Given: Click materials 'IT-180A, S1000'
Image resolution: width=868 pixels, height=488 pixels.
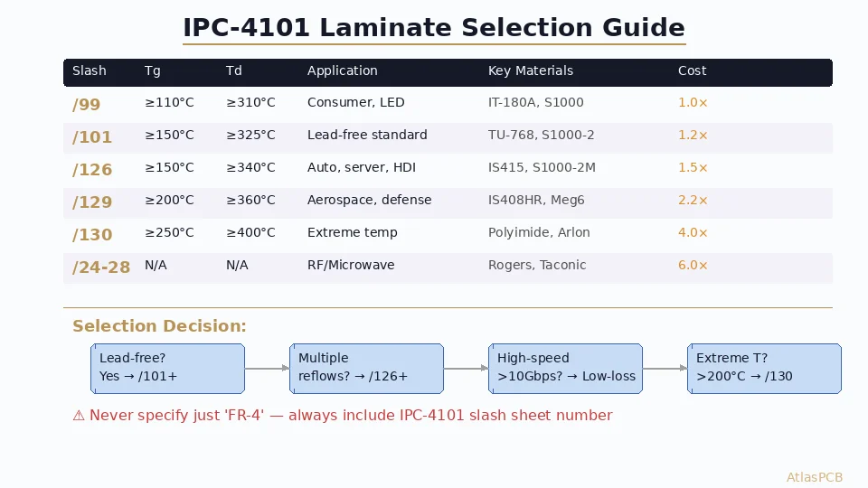Looking at the screenshot, I should point(536,102).
